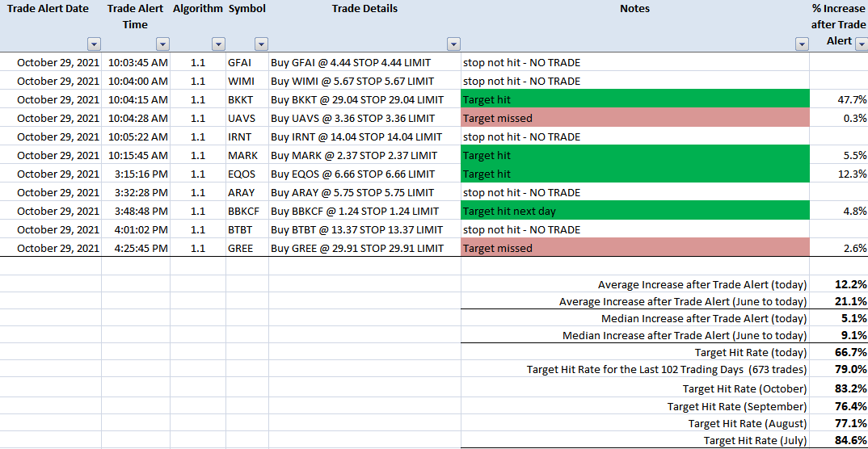This screenshot has width=868, height=449.
Task: Click the Buy BTBT @ 13.37 trade details cell
Action: coord(364,229)
